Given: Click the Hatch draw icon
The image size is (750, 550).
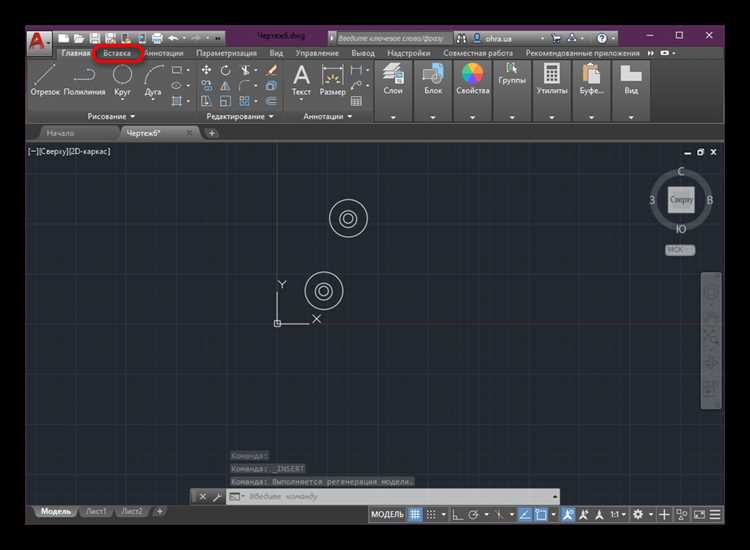Looking at the screenshot, I should click(x=176, y=101).
